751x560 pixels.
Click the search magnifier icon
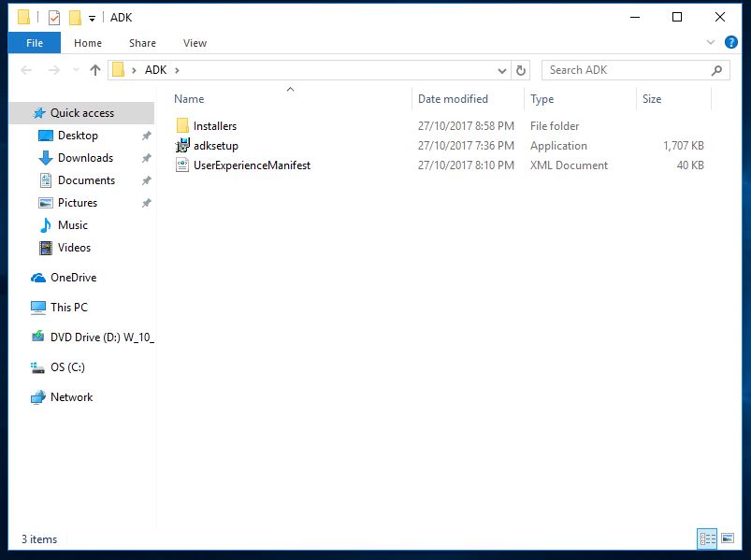(716, 71)
